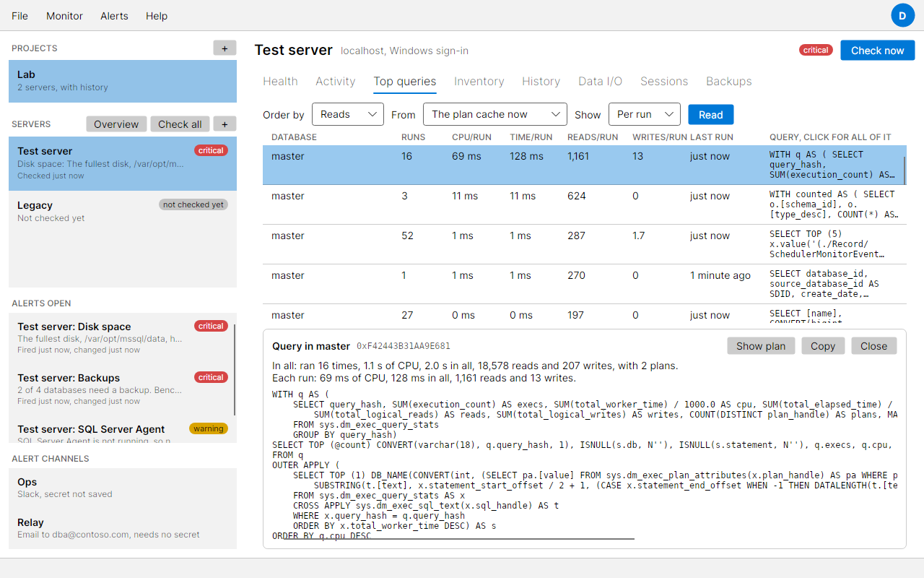Select the query row with 624 reads
The width and height of the screenshot is (924, 578).
click(x=585, y=204)
